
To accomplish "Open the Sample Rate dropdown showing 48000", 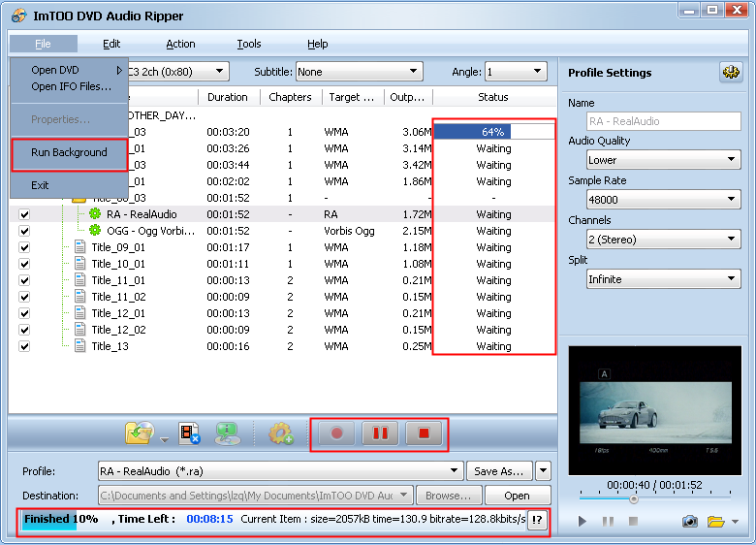I will (x=663, y=199).
